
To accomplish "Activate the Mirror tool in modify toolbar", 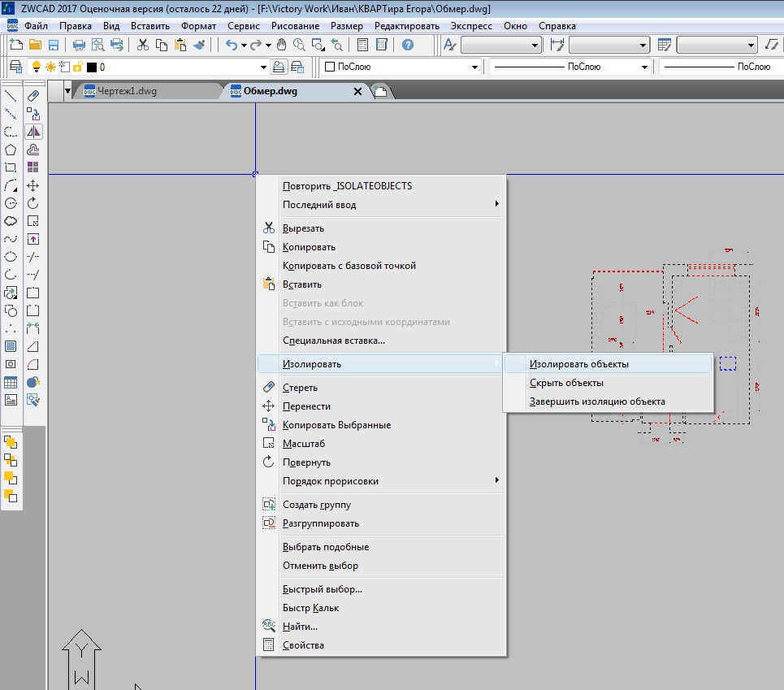I will point(33,132).
